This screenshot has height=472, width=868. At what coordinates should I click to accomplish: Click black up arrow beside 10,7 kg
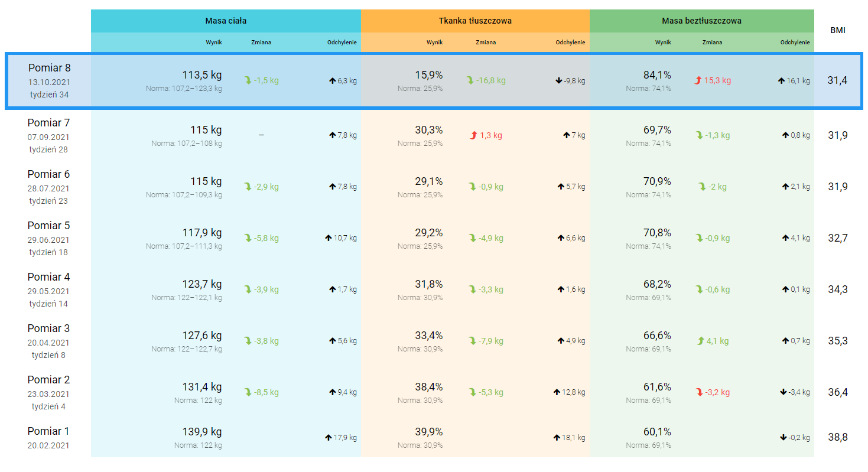[328, 238]
